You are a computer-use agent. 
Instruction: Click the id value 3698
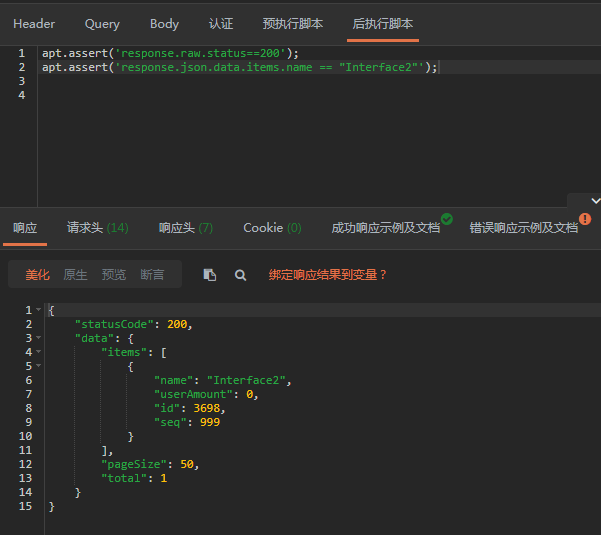point(207,408)
